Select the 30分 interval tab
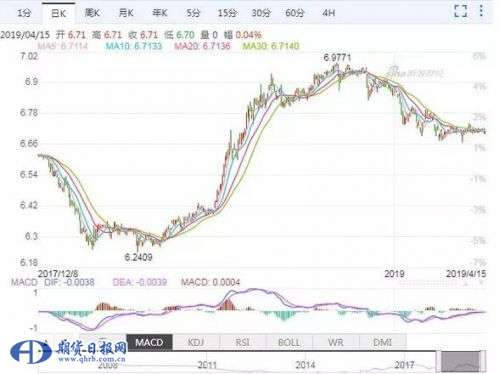Screen dimensions: 499x374 pos(261,13)
